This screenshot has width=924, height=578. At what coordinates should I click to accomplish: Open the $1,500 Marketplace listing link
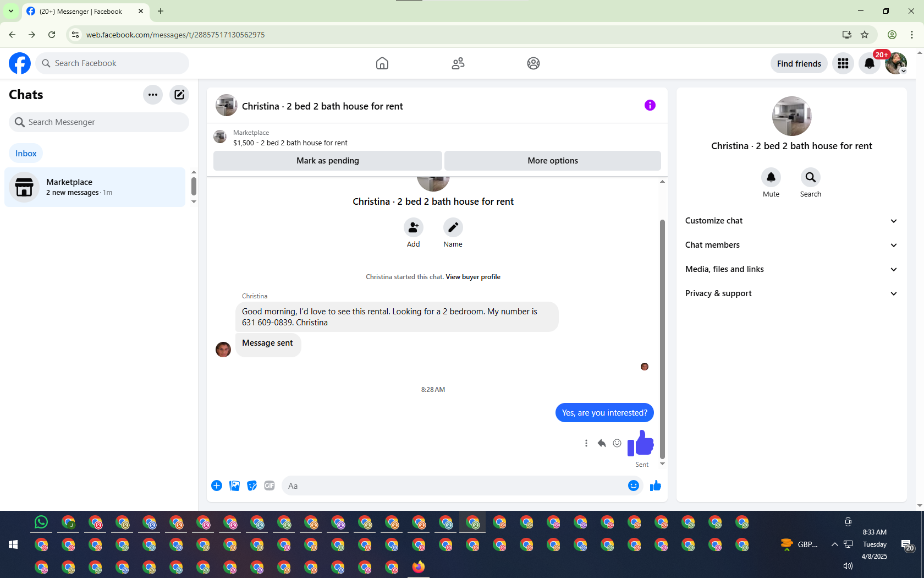click(x=290, y=143)
